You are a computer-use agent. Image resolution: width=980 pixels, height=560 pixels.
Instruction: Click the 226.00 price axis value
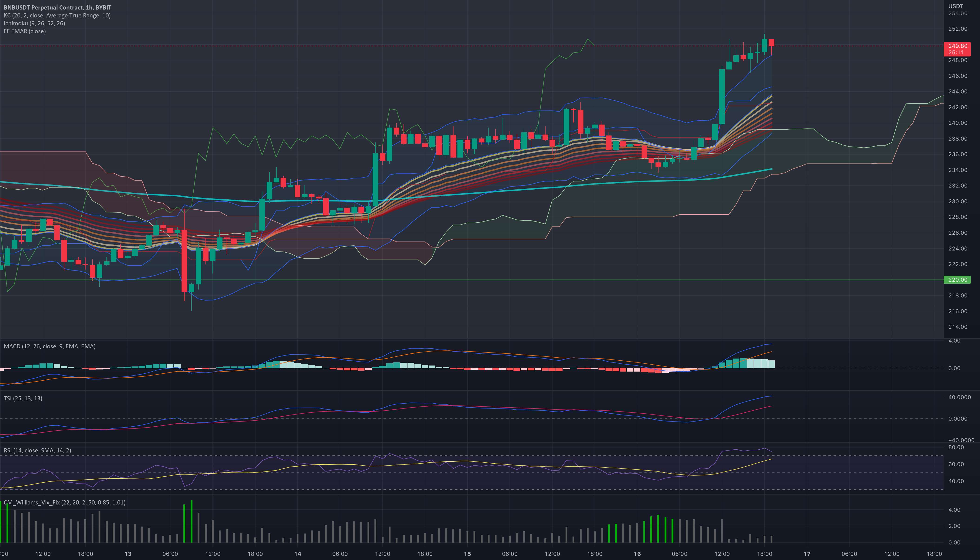point(958,233)
